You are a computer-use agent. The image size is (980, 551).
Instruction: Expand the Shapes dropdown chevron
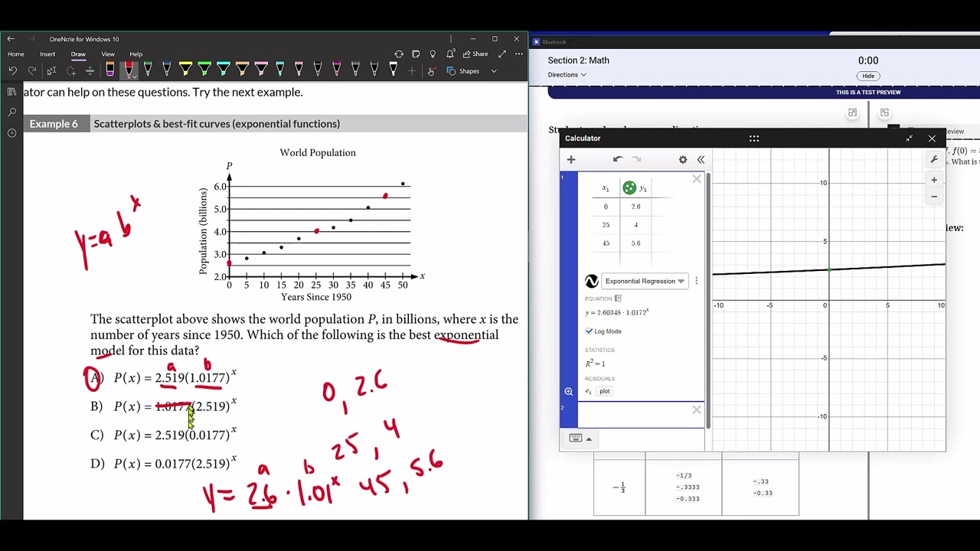[494, 71]
